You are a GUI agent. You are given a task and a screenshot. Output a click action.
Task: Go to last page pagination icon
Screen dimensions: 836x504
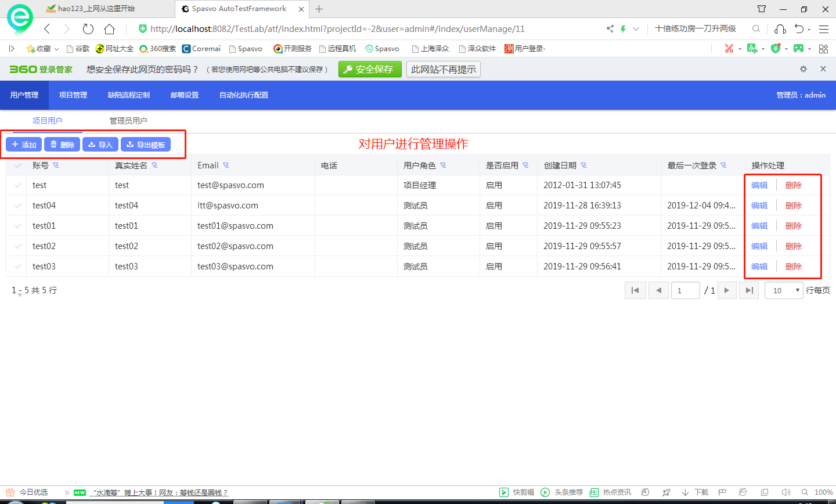pyautogui.click(x=749, y=290)
